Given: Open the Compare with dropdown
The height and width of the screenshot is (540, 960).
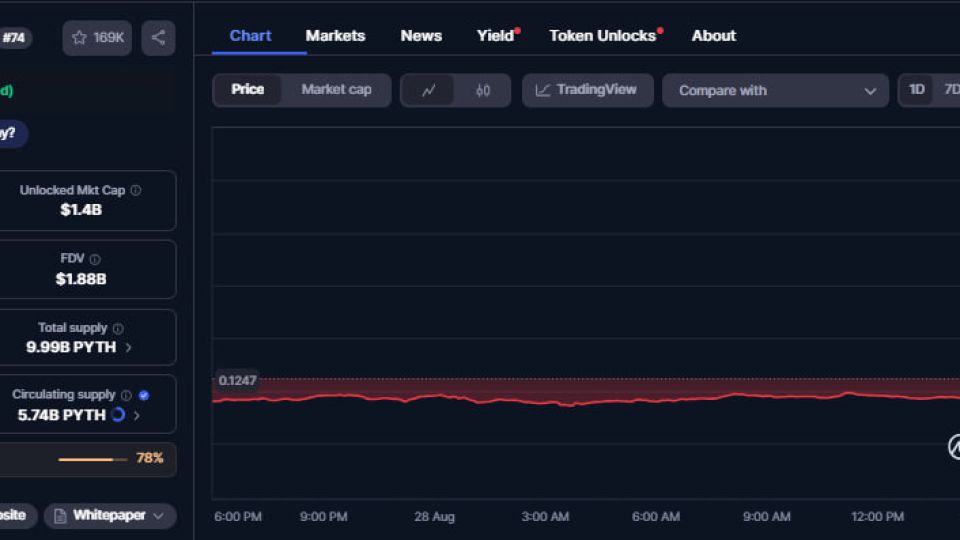Looking at the screenshot, I should point(775,91).
